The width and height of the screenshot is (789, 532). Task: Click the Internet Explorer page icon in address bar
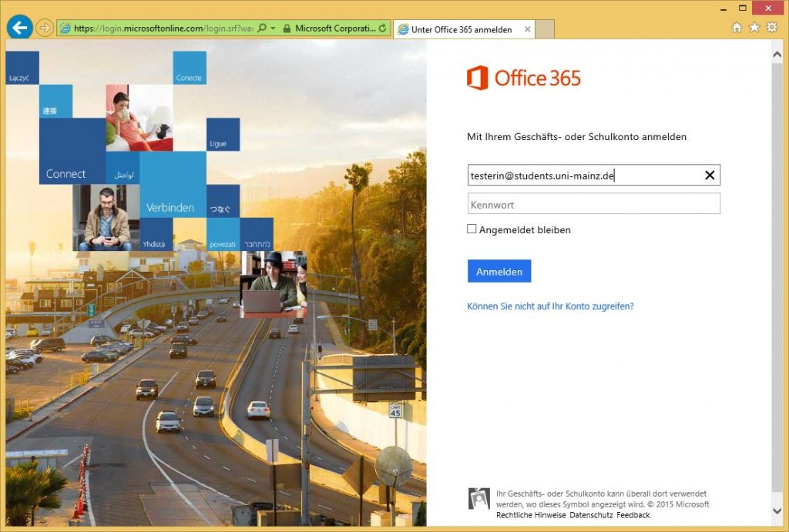(x=65, y=28)
